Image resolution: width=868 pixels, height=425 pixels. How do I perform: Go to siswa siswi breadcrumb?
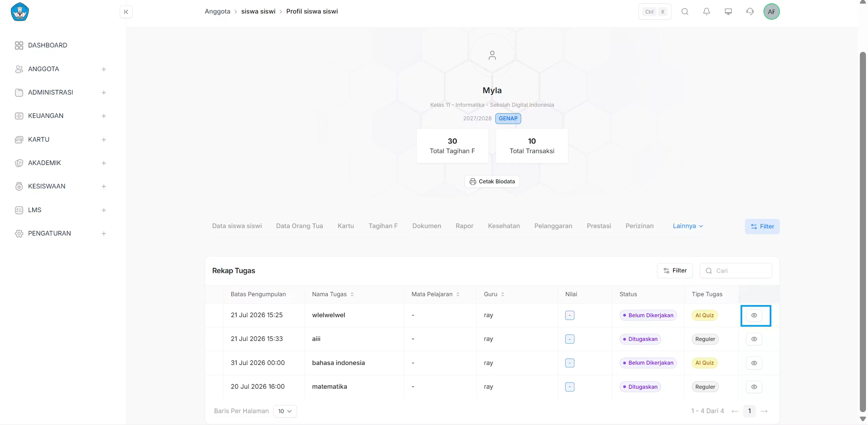pyautogui.click(x=258, y=12)
